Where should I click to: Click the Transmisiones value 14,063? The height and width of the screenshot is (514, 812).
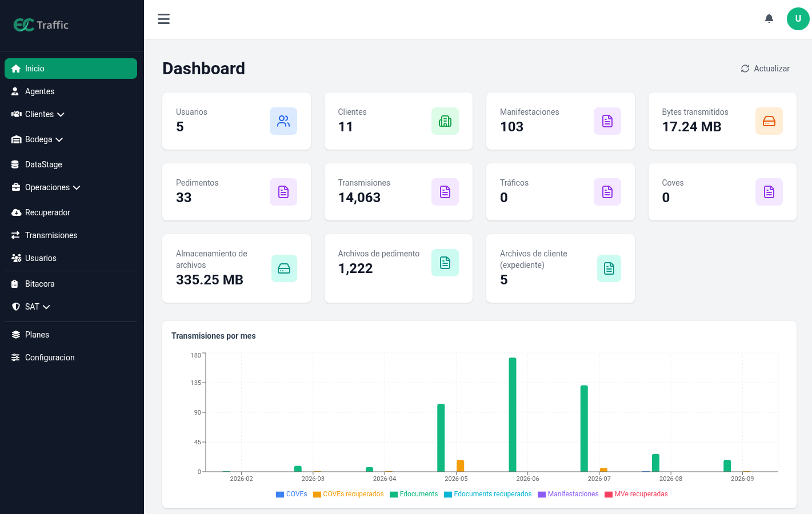(359, 198)
